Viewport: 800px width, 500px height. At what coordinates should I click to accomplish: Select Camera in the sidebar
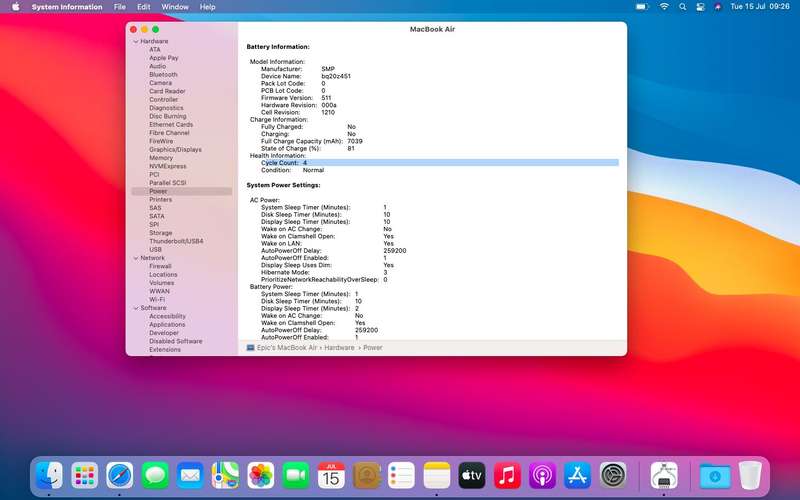tap(160, 83)
